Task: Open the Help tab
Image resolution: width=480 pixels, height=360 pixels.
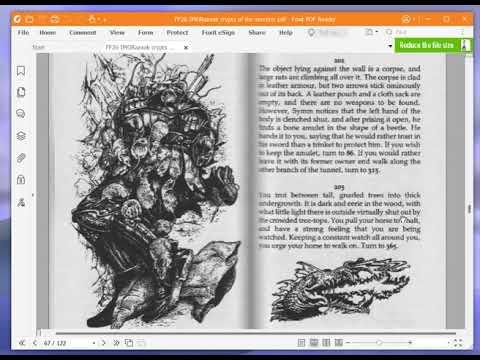Action: point(286,32)
